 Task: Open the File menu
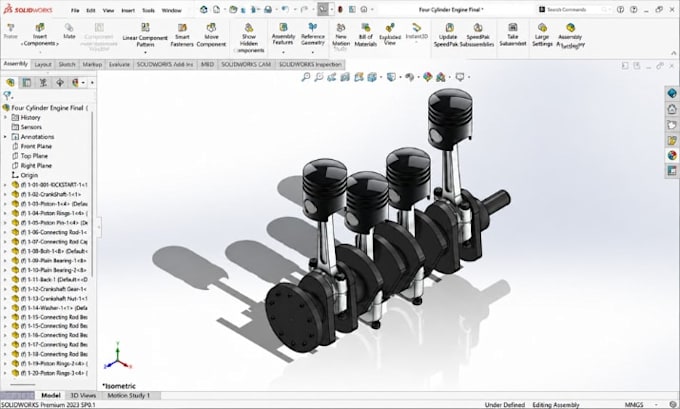tap(75, 10)
